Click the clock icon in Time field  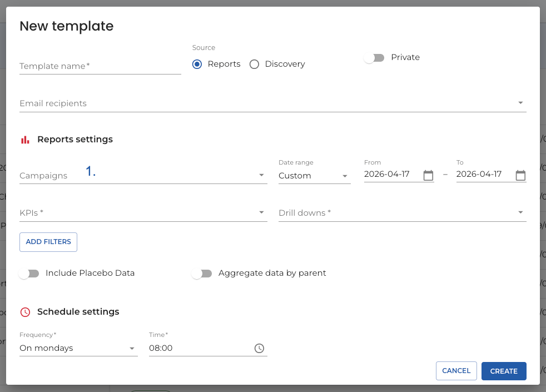260,348
